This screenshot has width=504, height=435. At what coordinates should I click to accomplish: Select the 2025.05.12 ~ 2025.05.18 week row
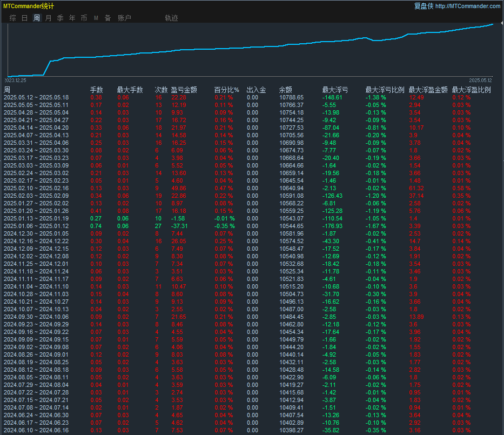[x=36, y=97]
